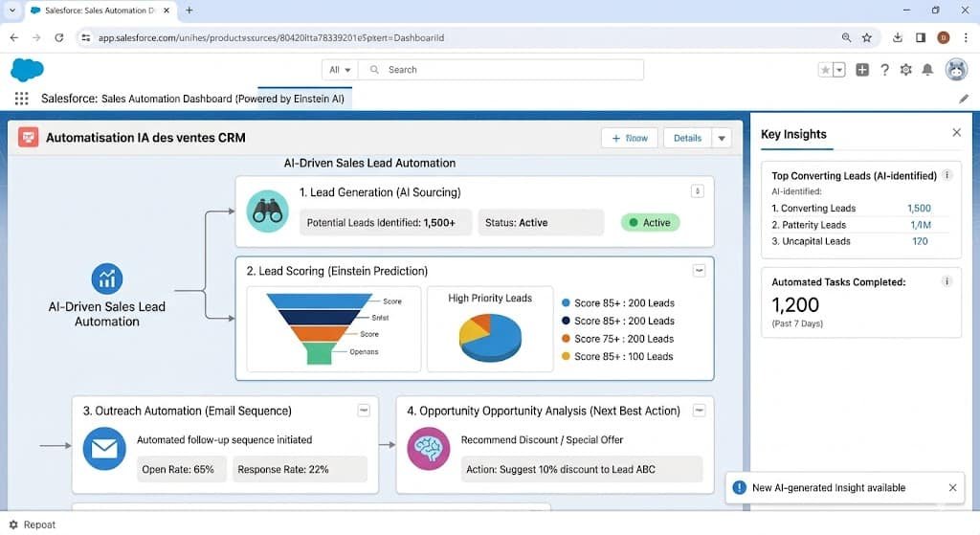Click the edit pencil icon

coord(964,99)
